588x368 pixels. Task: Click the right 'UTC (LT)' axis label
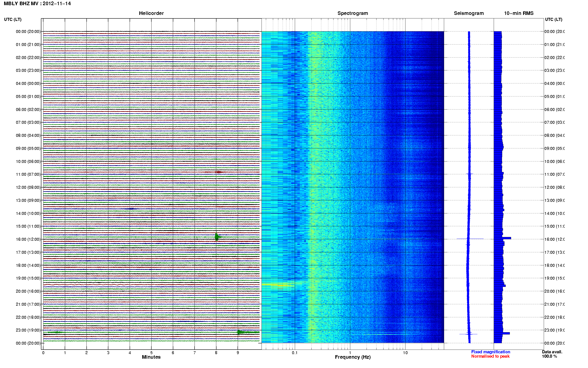click(x=553, y=19)
